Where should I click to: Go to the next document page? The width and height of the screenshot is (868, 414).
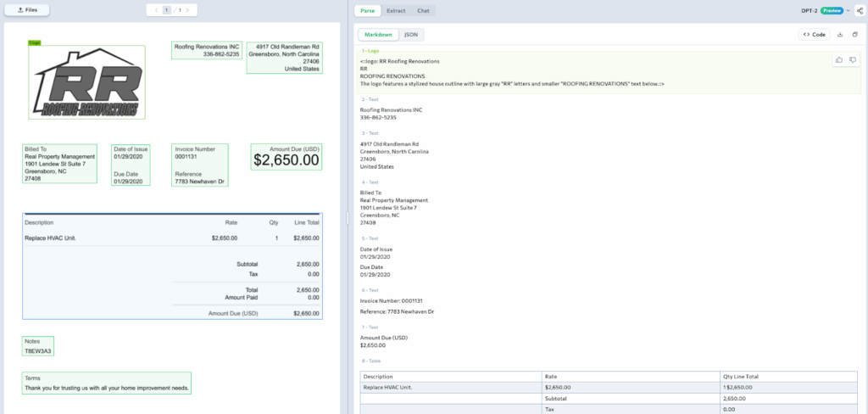[x=188, y=10]
